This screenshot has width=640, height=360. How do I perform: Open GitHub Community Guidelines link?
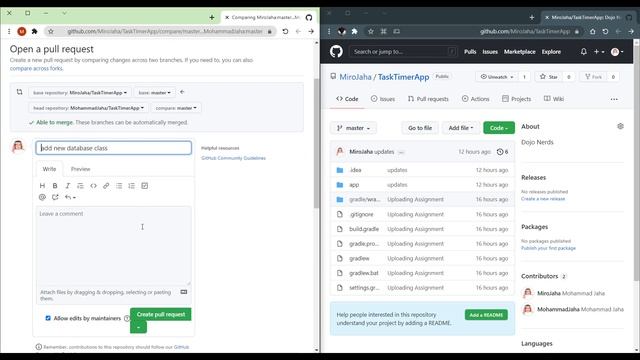point(233,158)
